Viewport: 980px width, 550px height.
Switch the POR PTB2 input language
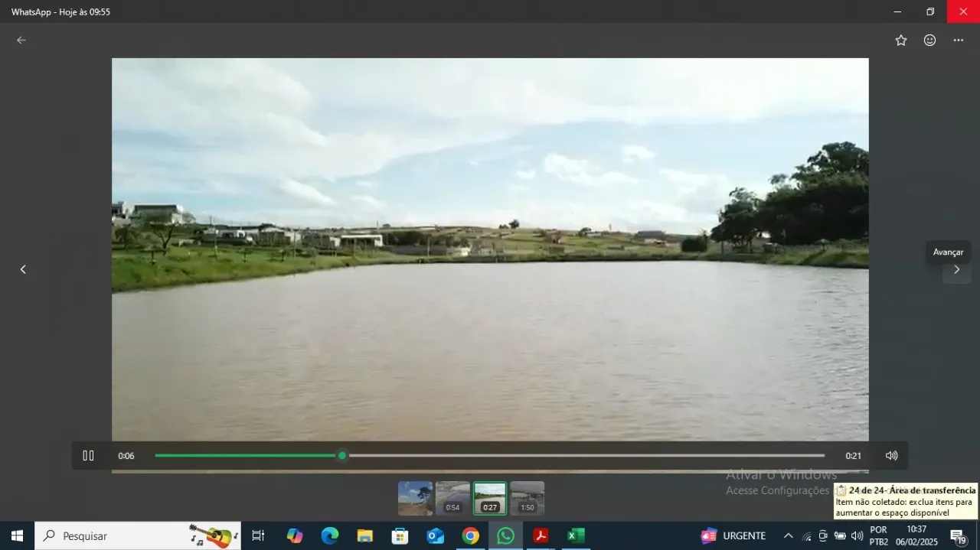(x=879, y=535)
